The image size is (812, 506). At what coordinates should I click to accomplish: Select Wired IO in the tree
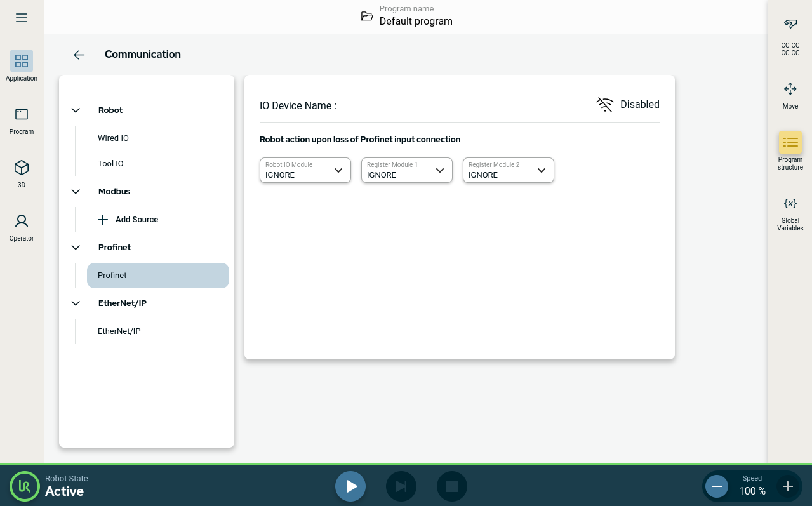tap(114, 138)
